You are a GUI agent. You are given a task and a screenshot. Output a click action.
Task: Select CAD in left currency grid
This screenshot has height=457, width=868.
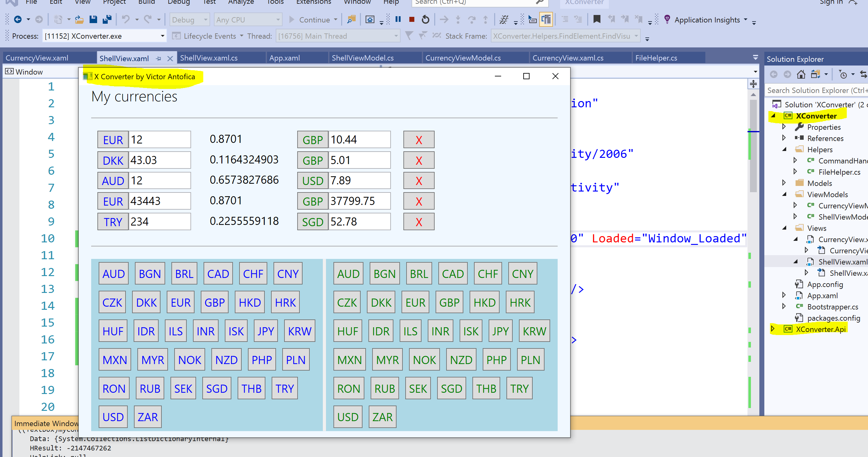218,274
